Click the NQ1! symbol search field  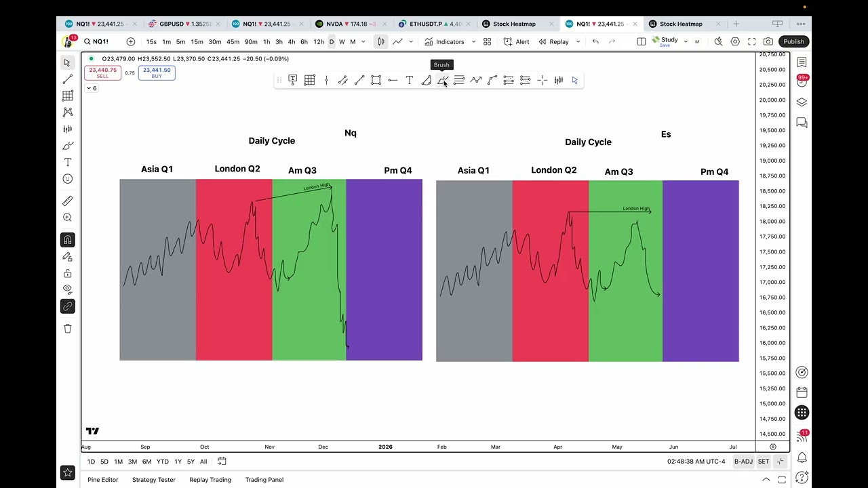point(100,41)
